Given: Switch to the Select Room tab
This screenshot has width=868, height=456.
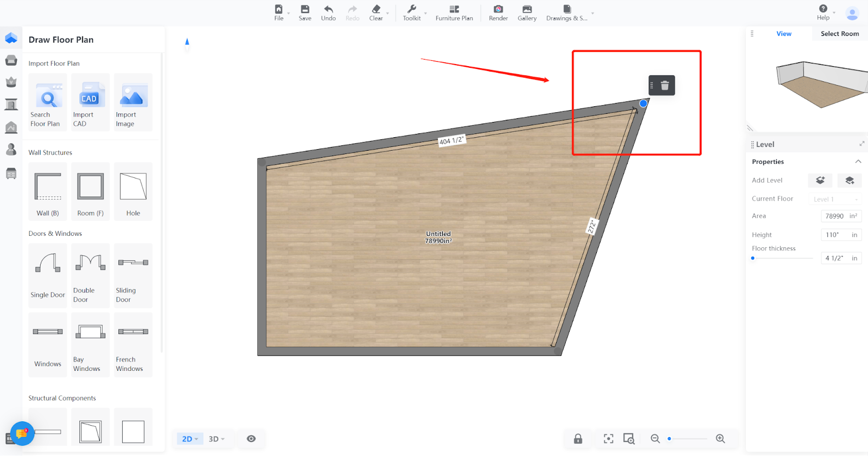Looking at the screenshot, I should [839, 34].
